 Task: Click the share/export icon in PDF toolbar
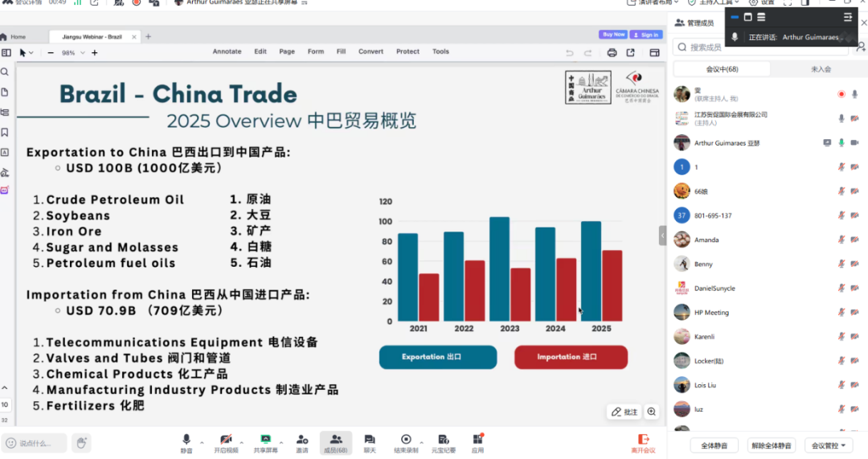pyautogui.click(x=631, y=52)
